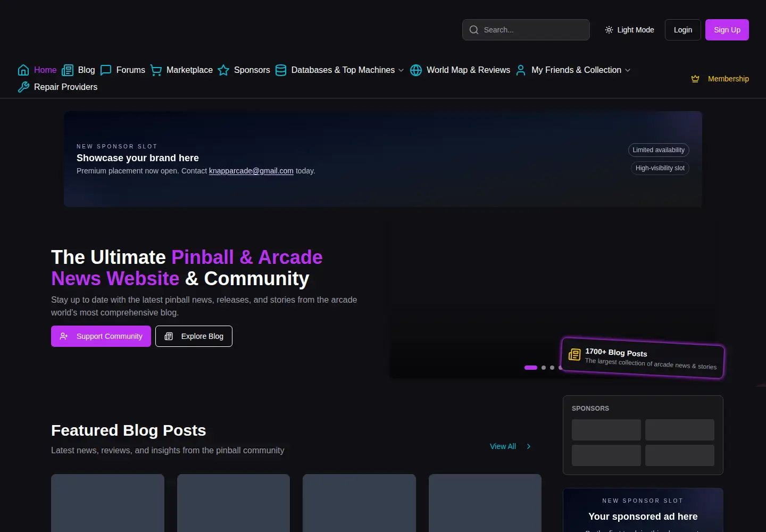Click the Blog newspaper icon
Image resolution: width=766 pixels, height=532 pixels.
coord(68,70)
